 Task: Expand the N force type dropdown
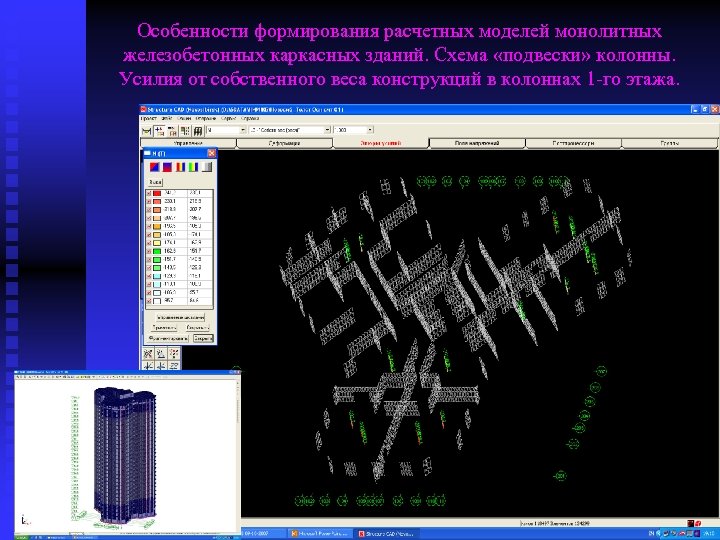tap(243, 130)
